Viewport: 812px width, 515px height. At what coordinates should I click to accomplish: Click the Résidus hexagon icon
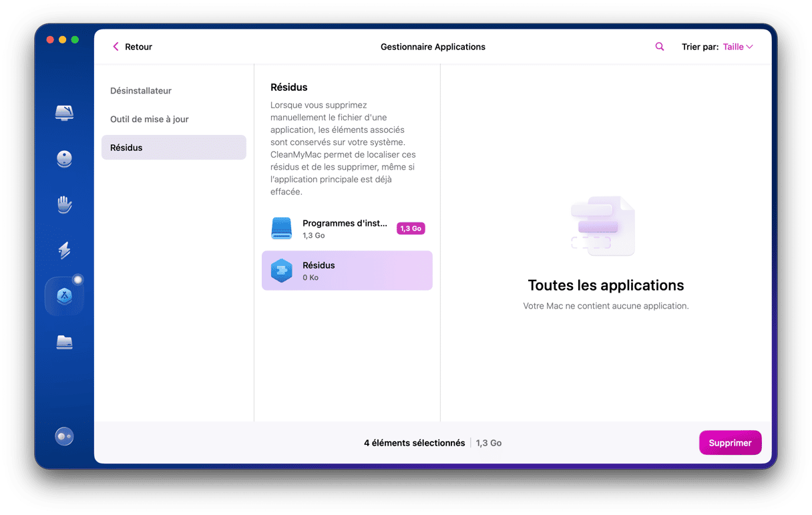point(282,271)
